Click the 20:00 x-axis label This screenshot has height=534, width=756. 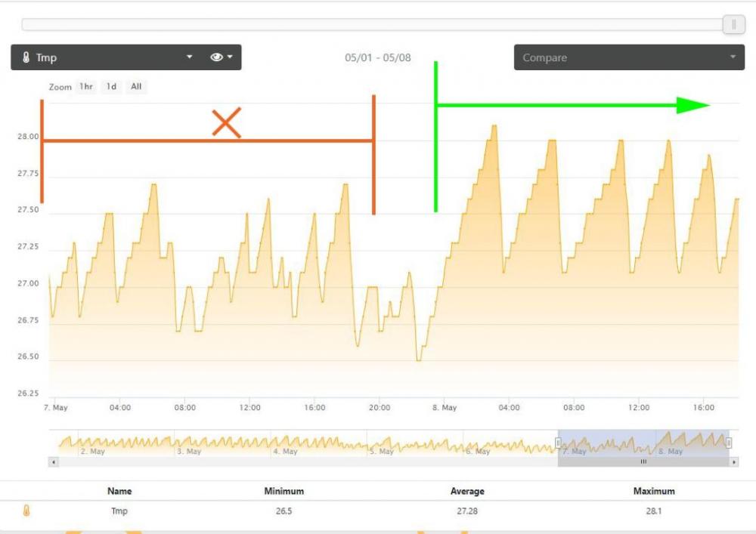tap(380, 407)
